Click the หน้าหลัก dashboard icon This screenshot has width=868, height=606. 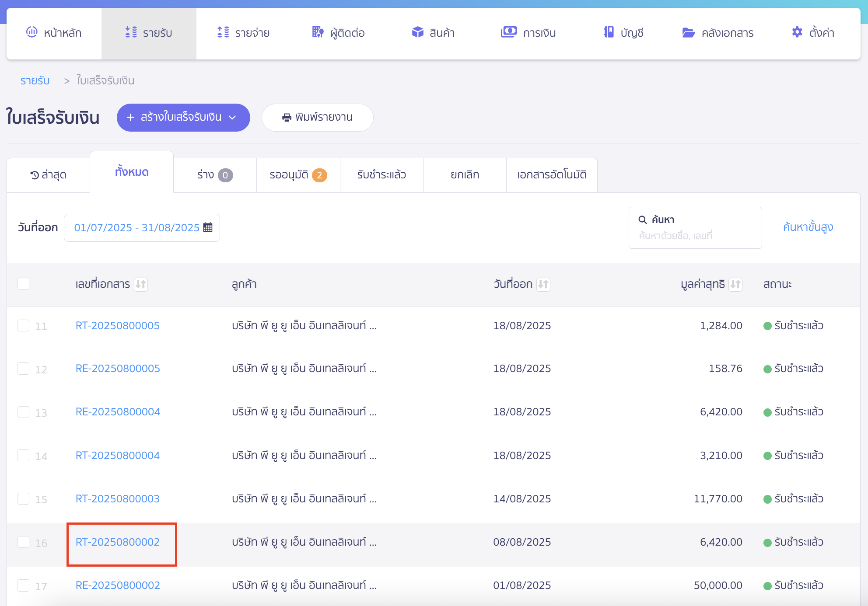click(32, 32)
